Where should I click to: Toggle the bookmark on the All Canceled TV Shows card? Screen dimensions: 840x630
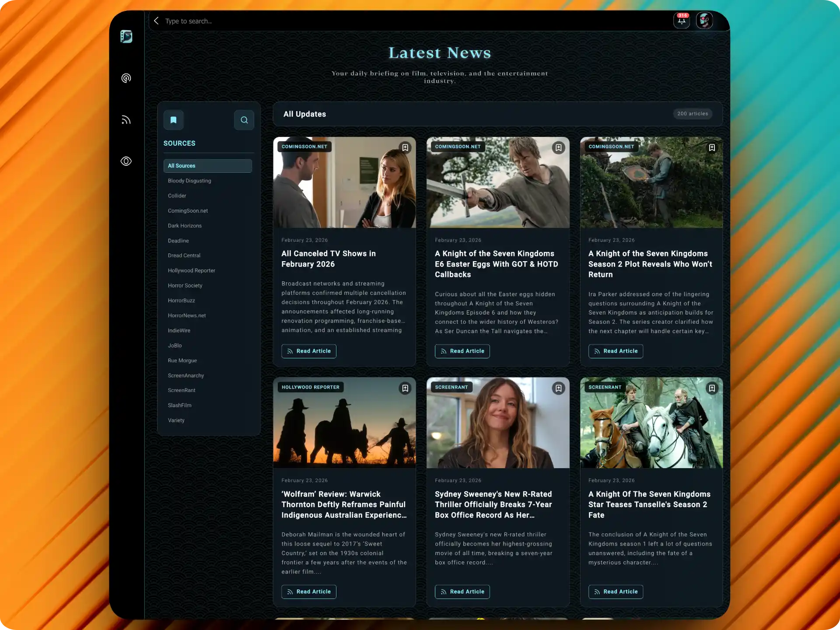click(x=405, y=148)
